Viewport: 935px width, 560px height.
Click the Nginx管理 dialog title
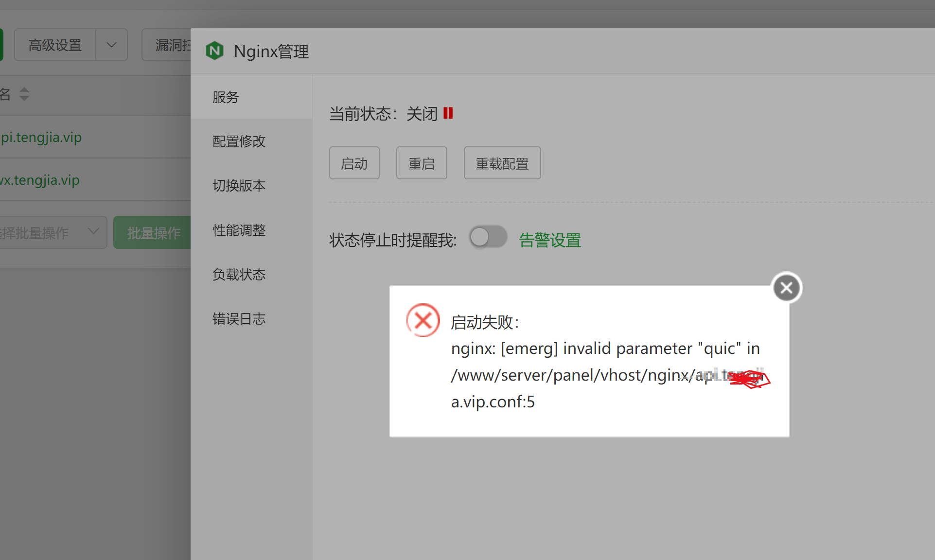[271, 51]
